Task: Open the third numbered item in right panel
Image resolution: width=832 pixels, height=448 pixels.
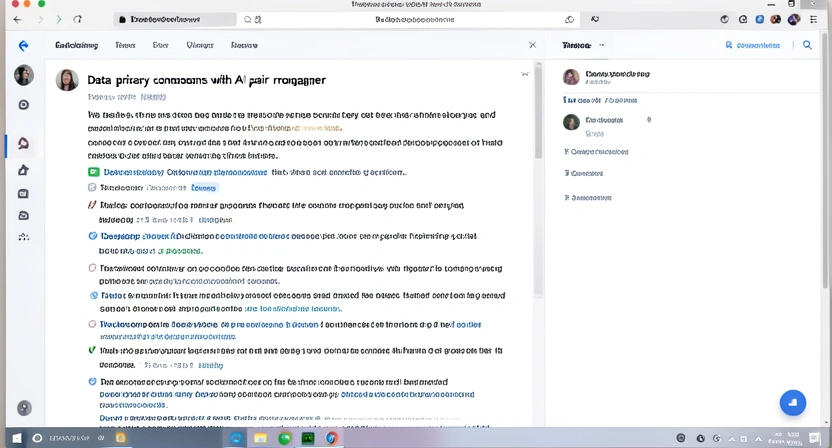Action: click(588, 197)
